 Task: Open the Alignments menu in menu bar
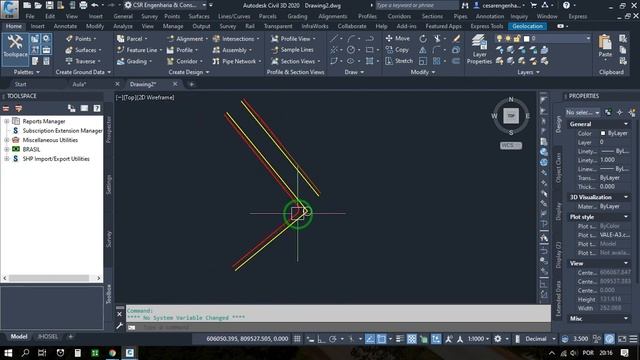tap(333, 16)
